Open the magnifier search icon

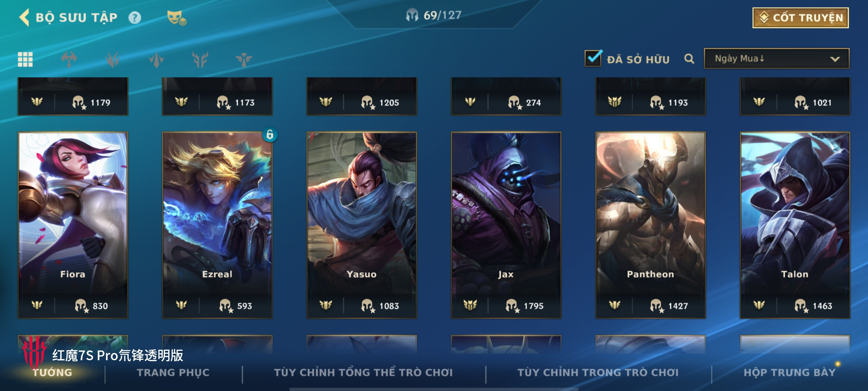coord(689,59)
